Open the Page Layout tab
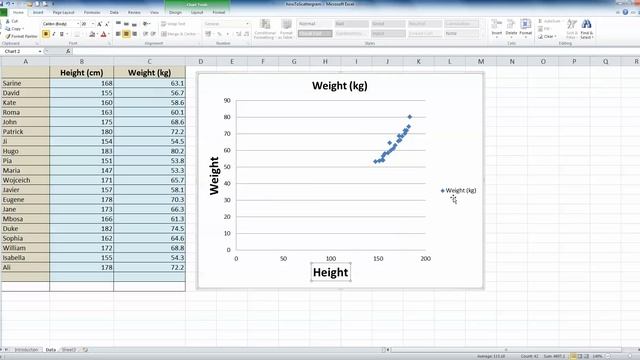The width and height of the screenshot is (640, 360). tap(63, 12)
